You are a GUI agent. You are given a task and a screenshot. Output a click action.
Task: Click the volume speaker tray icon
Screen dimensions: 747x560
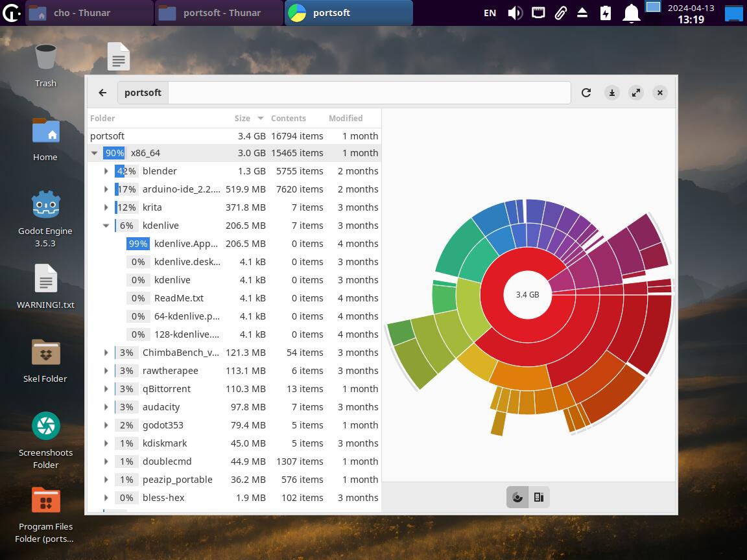(x=515, y=13)
